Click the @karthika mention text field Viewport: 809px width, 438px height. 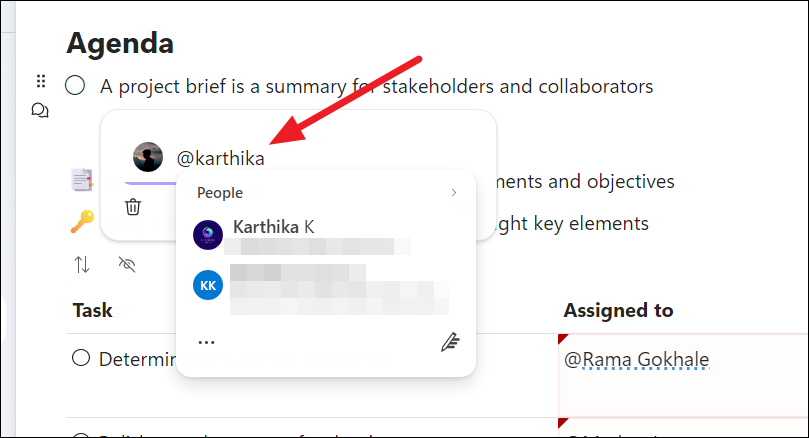tap(221, 157)
